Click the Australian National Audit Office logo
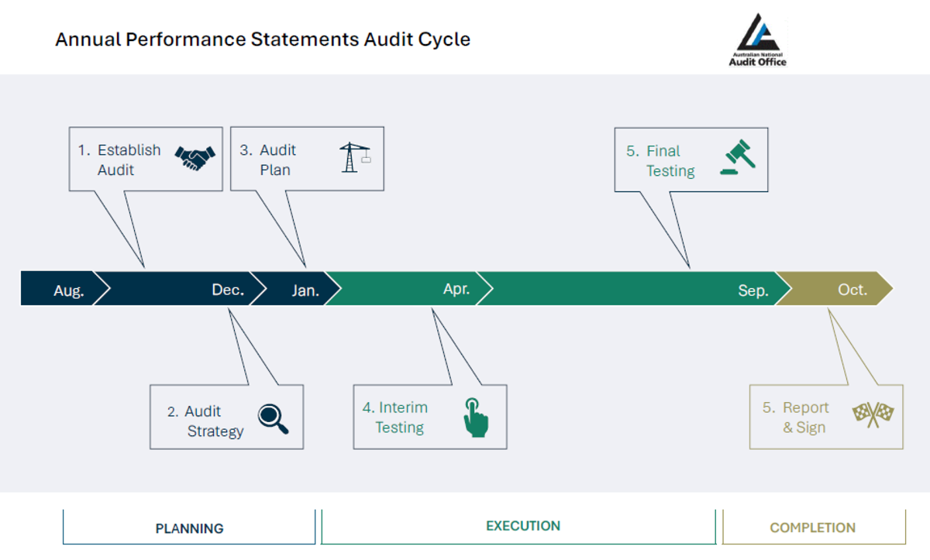The image size is (930, 560). click(757, 40)
